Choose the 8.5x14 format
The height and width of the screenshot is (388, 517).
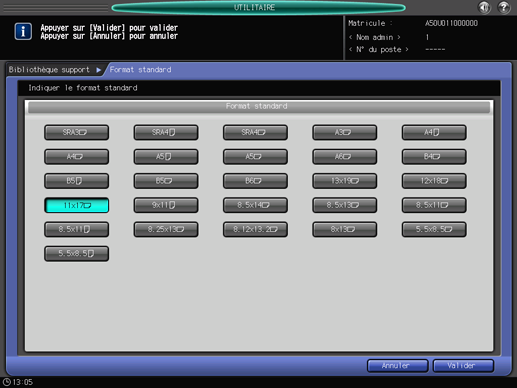click(255, 205)
